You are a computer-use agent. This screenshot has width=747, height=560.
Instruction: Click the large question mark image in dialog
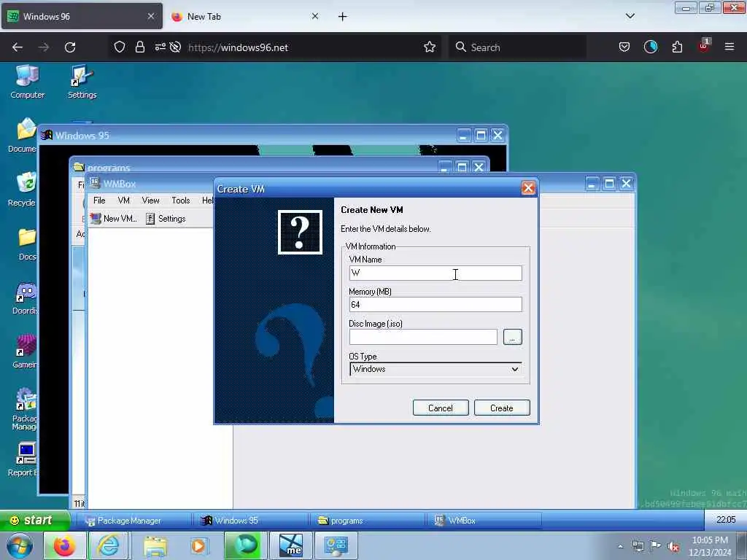(300, 232)
